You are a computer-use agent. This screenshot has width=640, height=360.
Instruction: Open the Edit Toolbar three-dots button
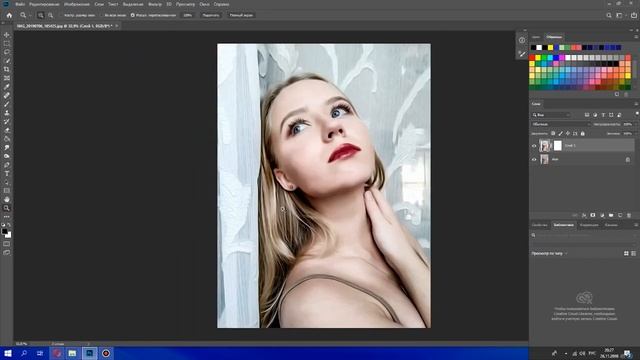pyautogui.click(x=7, y=217)
